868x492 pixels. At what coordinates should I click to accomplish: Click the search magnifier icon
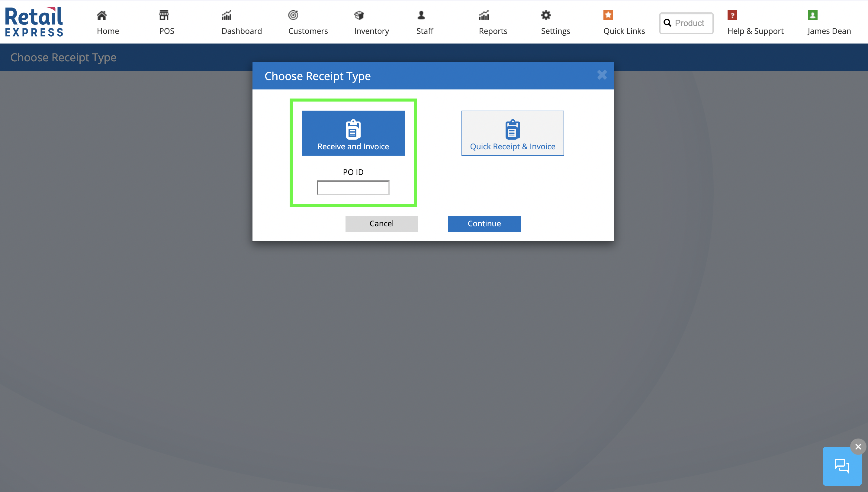[667, 23]
